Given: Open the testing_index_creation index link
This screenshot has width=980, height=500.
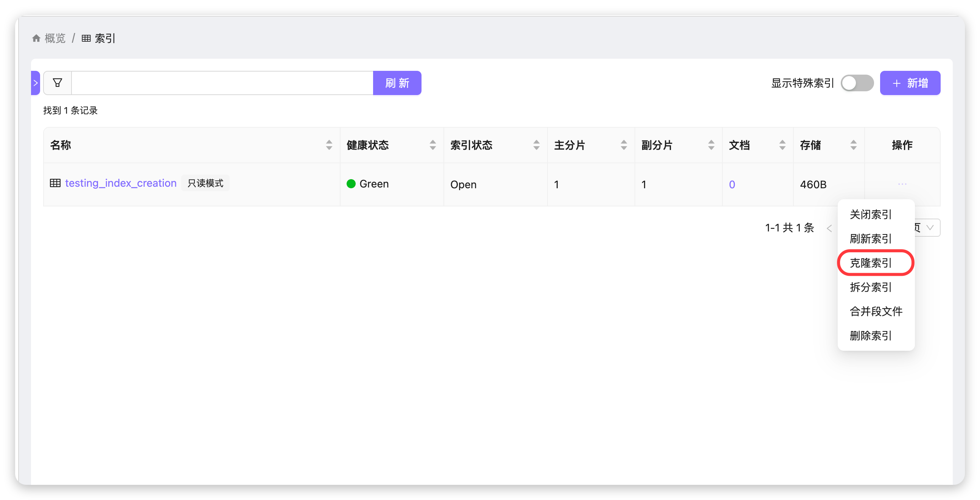Looking at the screenshot, I should click(121, 183).
